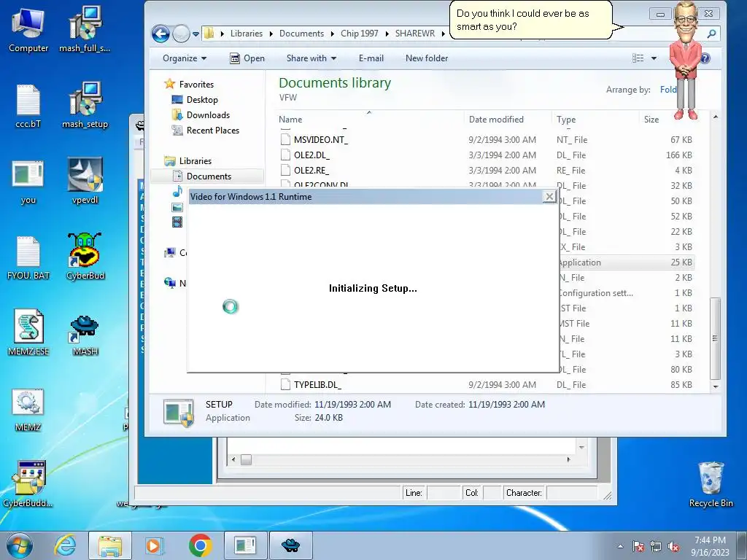
Task: Click the E-mail toolbar button
Action: click(x=371, y=58)
